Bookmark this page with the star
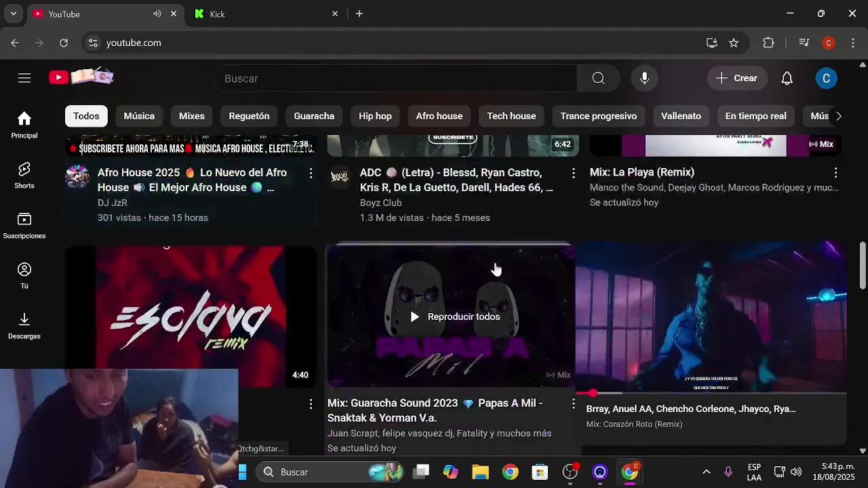Viewport: 868px width, 488px height. (x=734, y=43)
